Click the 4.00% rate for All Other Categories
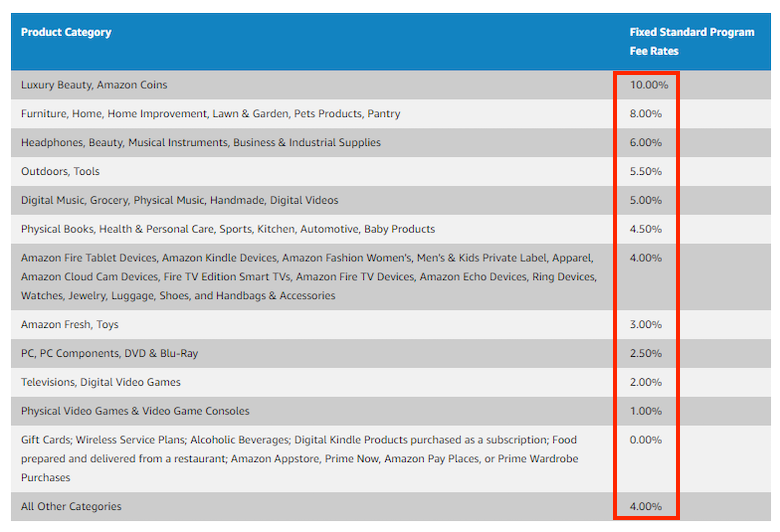The height and width of the screenshot is (532, 780). [646, 507]
